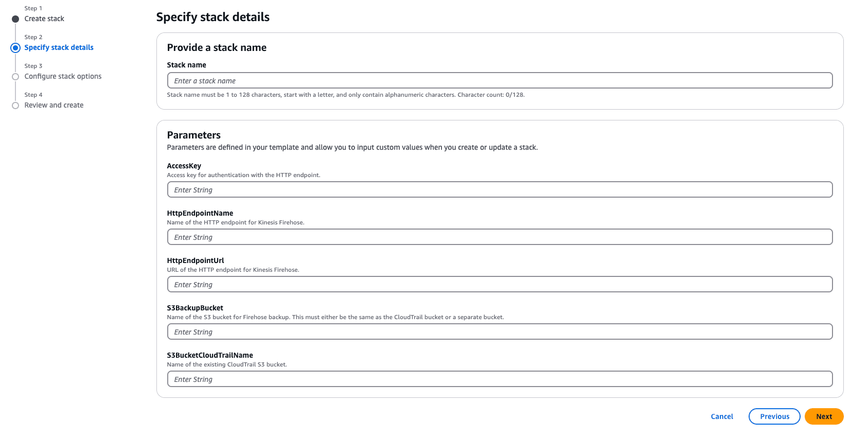
Task: Click the Specify stack details page heading
Action: [213, 17]
